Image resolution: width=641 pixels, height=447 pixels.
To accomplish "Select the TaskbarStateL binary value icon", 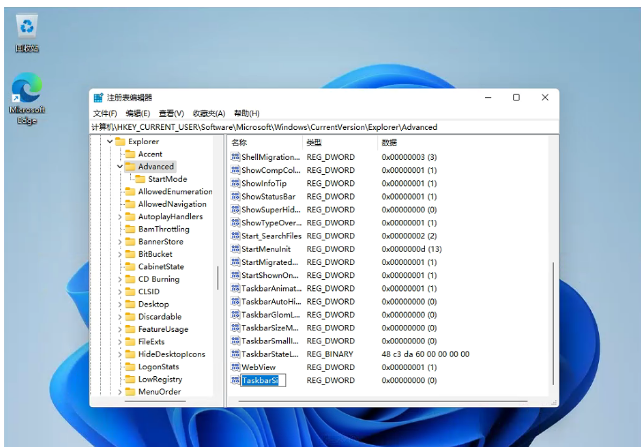I will 235,354.
